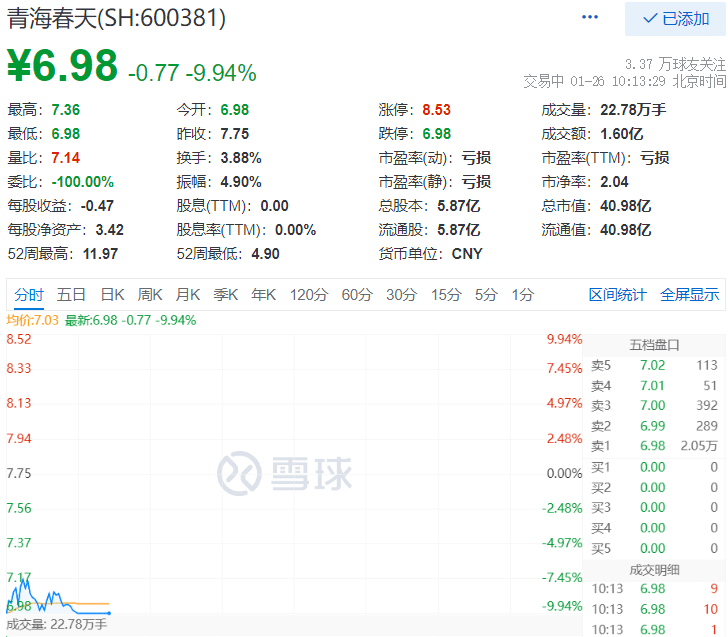Click the 成交明细 panel header
The image size is (728, 637).
[x=654, y=570]
